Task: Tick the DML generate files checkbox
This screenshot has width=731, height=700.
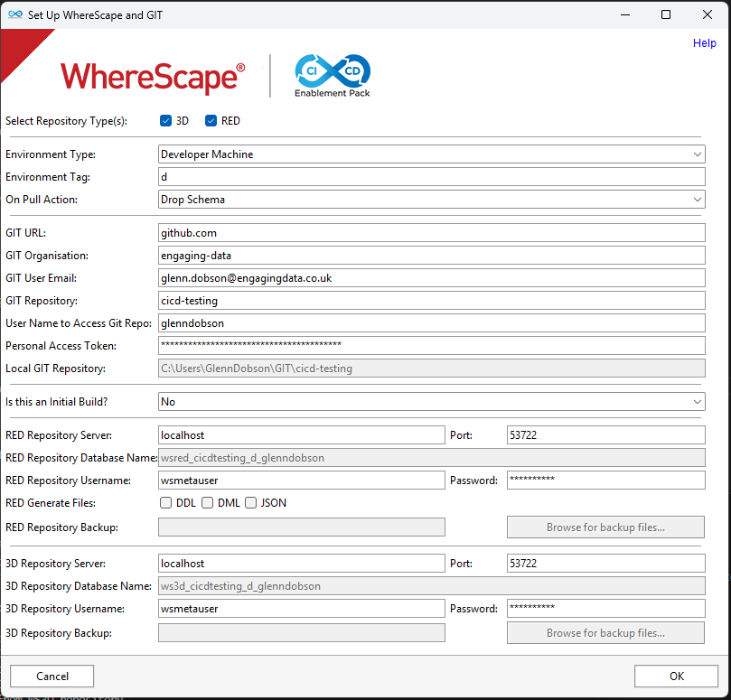Action: tap(207, 503)
